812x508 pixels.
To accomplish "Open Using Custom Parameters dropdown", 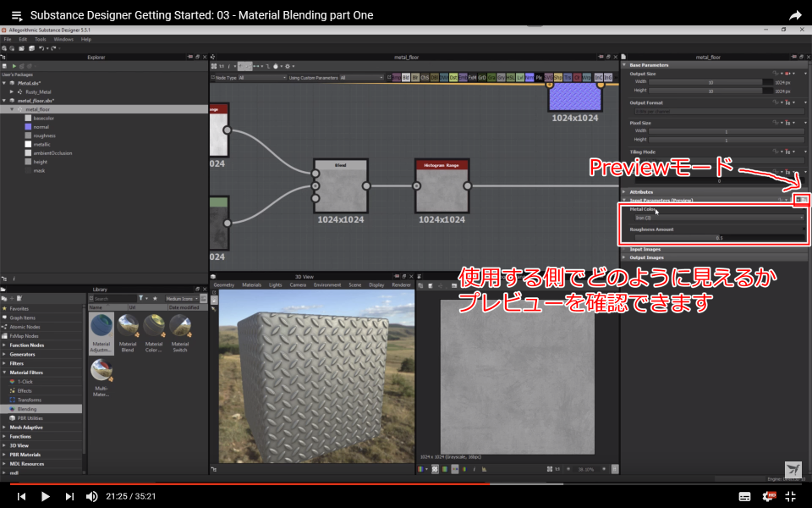I will [x=361, y=78].
